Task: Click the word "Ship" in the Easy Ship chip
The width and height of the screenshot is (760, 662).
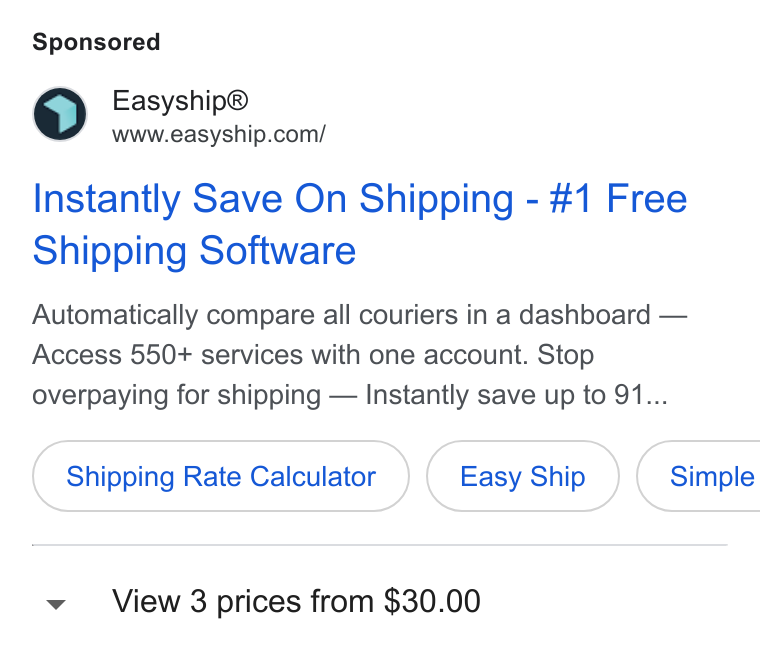Action: click(x=557, y=477)
